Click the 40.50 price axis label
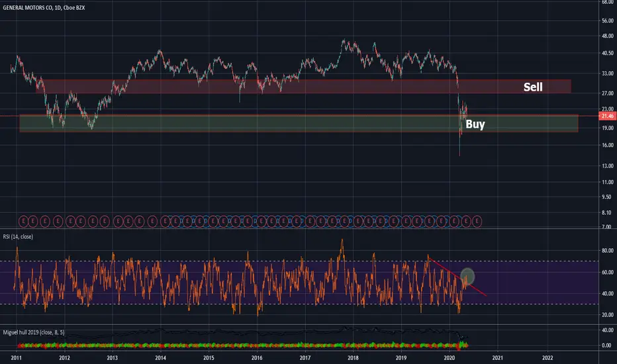The width and height of the screenshot is (617, 364). (x=608, y=53)
